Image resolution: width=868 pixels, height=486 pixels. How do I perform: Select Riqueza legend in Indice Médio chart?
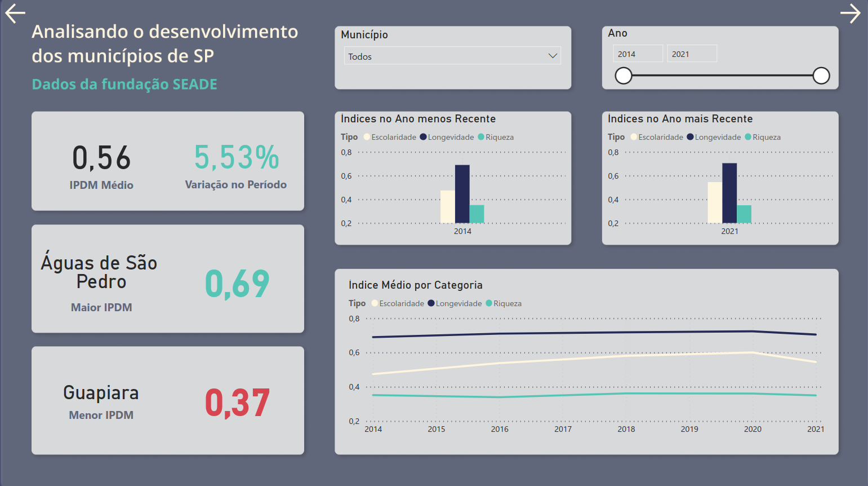(x=504, y=303)
